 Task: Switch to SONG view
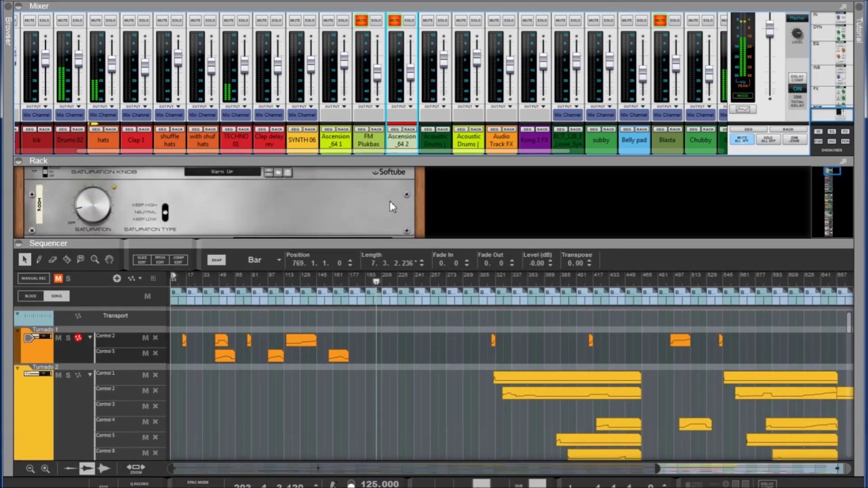(56, 296)
